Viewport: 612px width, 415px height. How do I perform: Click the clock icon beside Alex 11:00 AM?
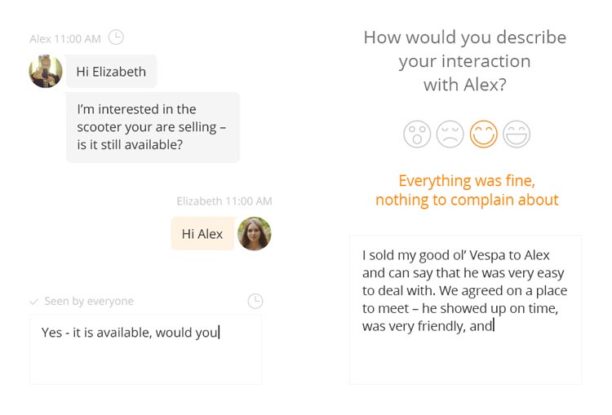(116, 38)
